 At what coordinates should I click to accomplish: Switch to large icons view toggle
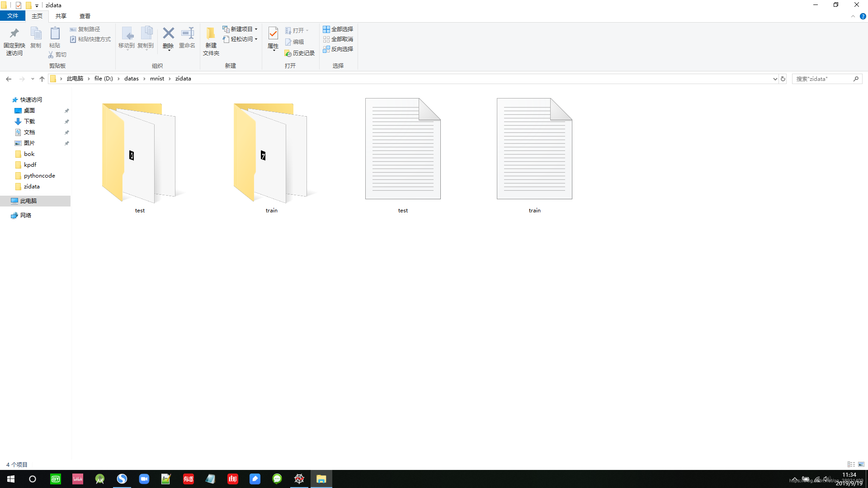[861, 464]
